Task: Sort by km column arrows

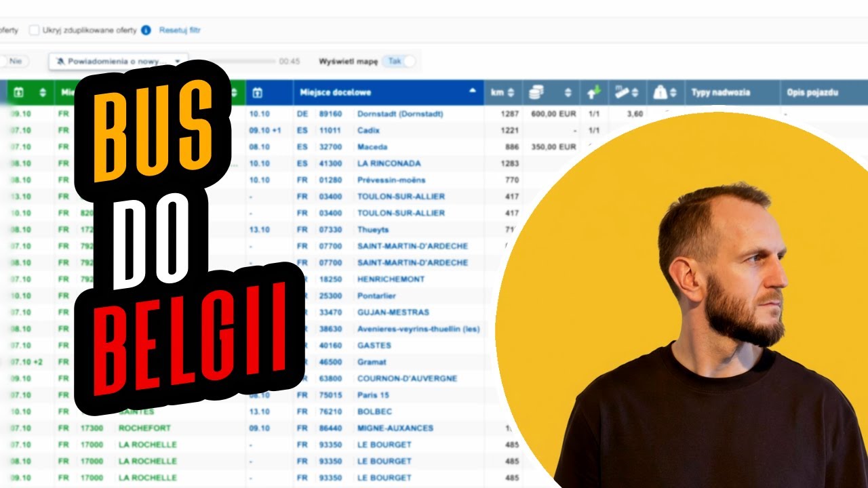Action: 511,93
